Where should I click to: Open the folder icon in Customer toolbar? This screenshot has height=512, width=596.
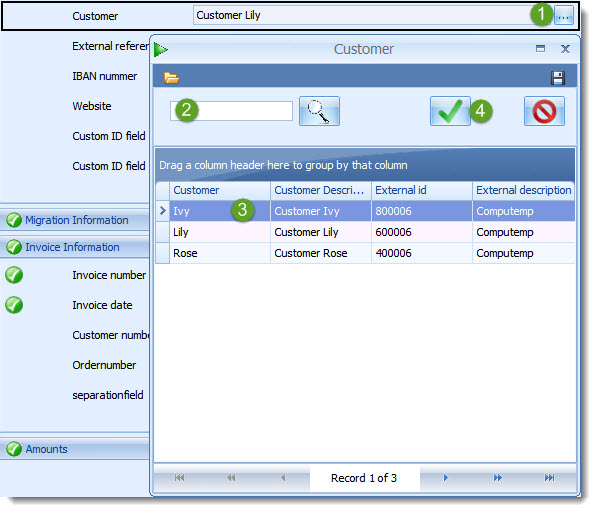point(171,78)
